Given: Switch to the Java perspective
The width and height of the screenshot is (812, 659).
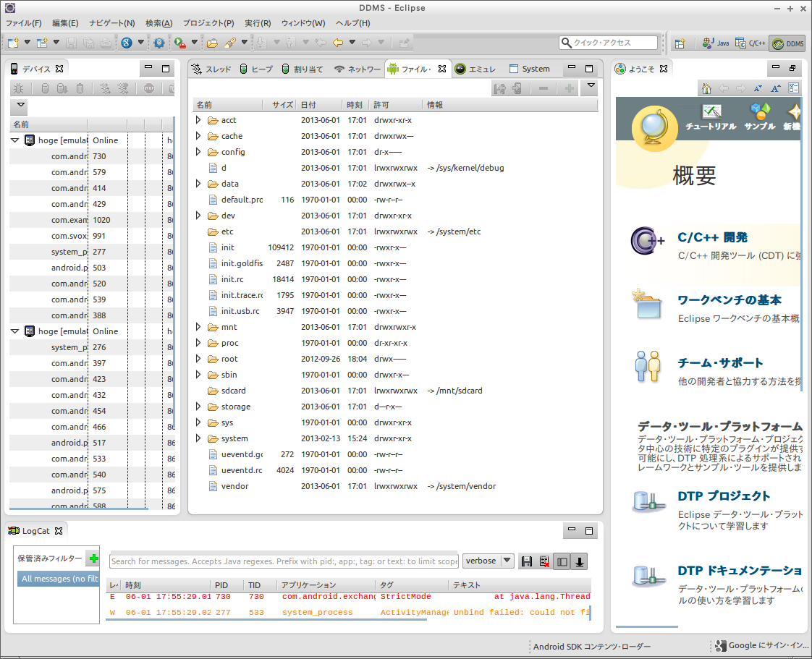Looking at the screenshot, I should pyautogui.click(x=716, y=43).
